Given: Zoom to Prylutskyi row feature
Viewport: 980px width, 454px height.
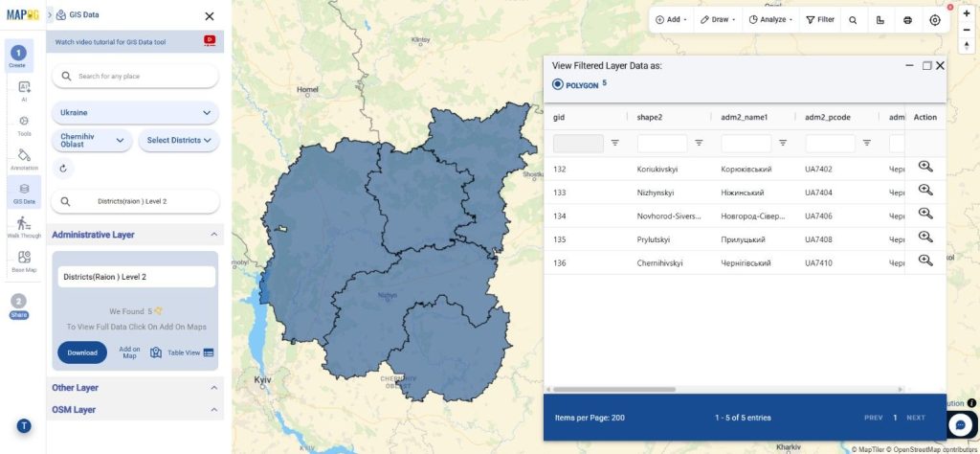Looking at the screenshot, I should point(925,237).
